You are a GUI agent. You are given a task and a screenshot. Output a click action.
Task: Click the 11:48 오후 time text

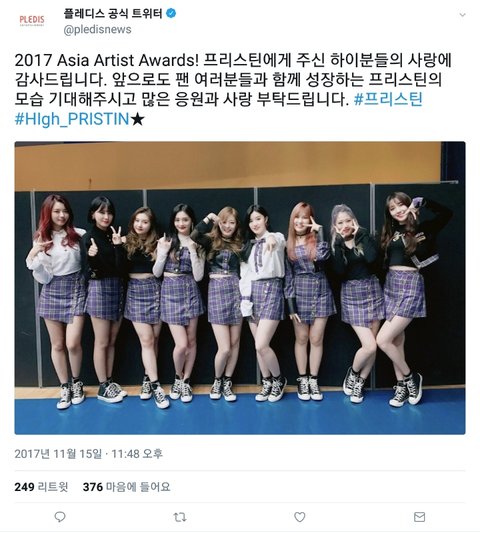coord(137,453)
